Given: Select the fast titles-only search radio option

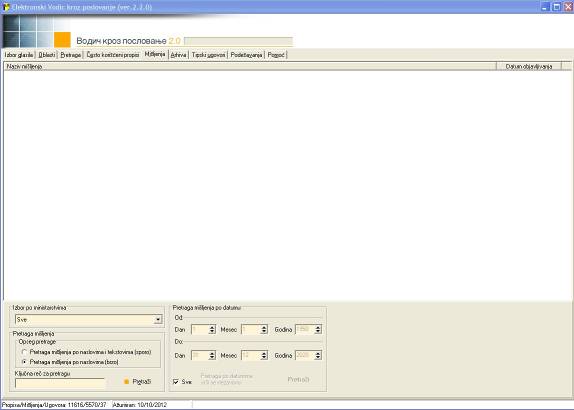Looking at the screenshot, I should (x=25, y=362).
